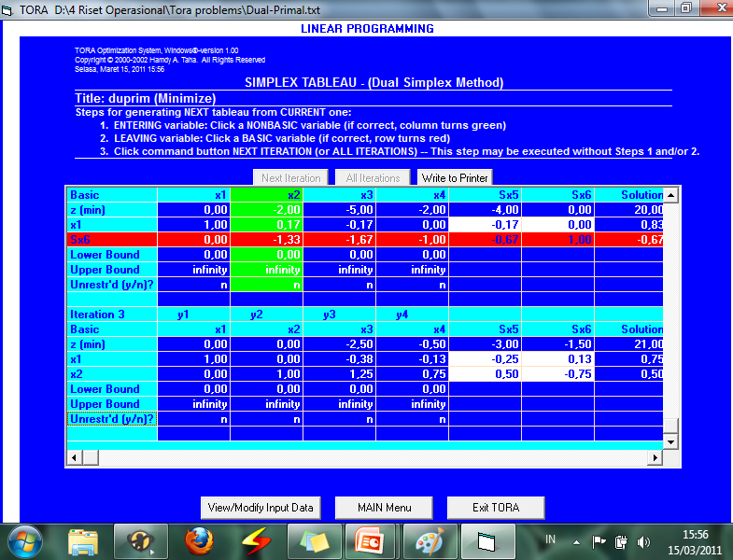Open PowerPoint taskbar icon

[x=370, y=542]
